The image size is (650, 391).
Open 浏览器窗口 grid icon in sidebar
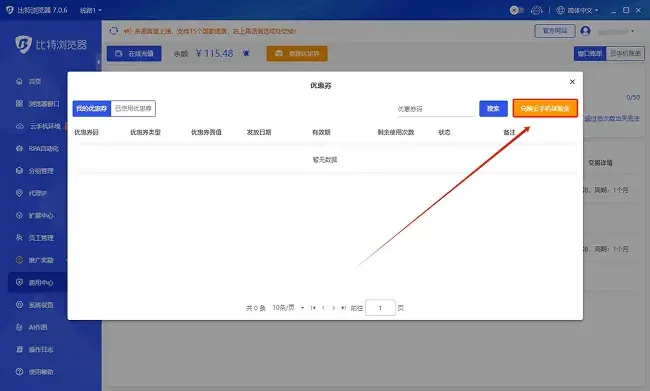coord(19,104)
